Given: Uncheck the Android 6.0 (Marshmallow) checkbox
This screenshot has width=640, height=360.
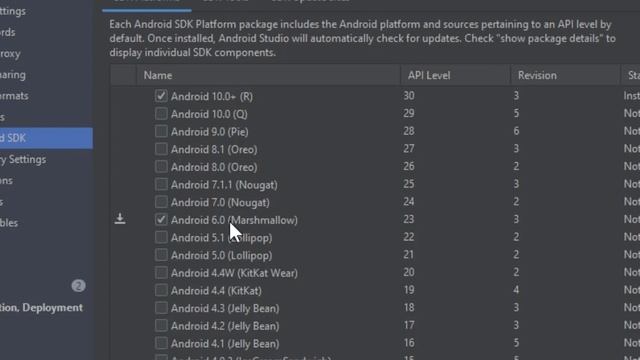Looking at the screenshot, I should [161, 220].
